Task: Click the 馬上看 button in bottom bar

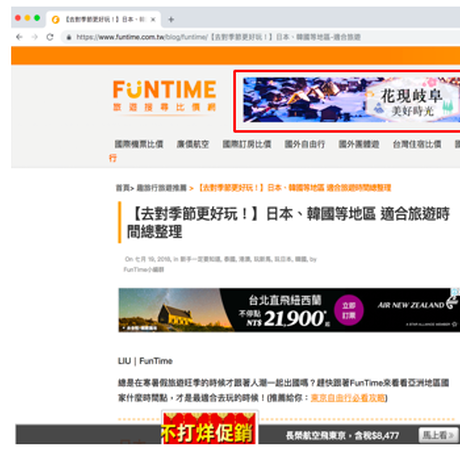Action: pos(438,435)
